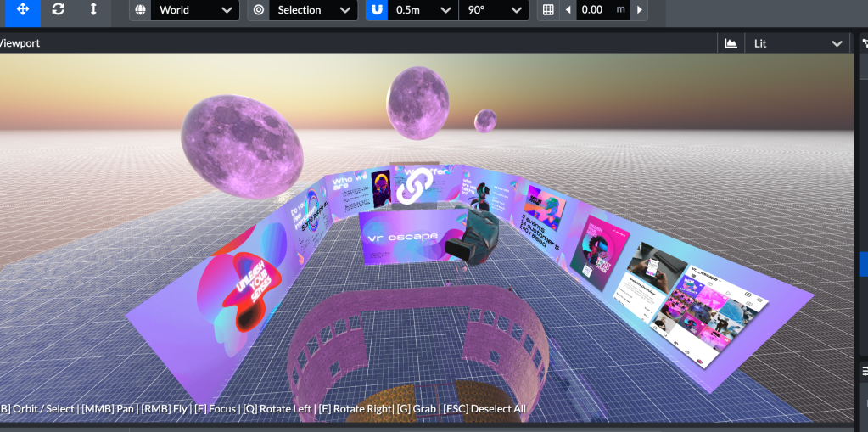
Task: Open the Lit render mode dropdown
Action: tap(797, 43)
